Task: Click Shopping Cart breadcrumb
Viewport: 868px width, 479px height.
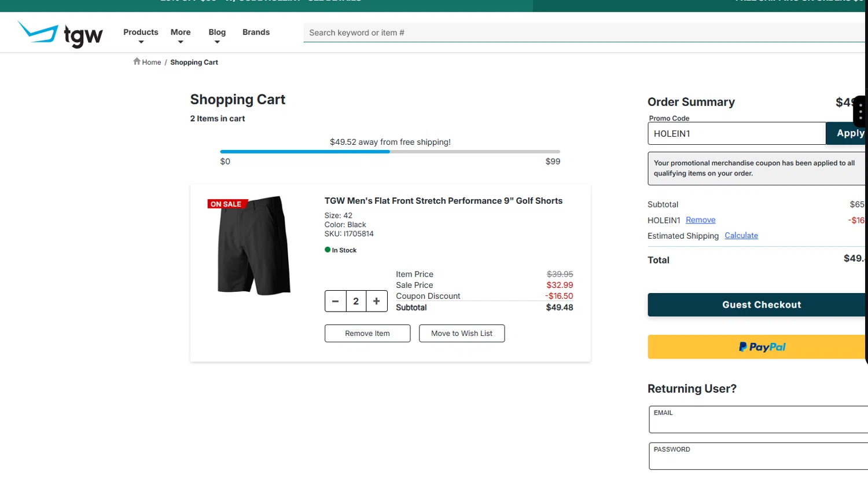Action: pyautogui.click(x=194, y=63)
